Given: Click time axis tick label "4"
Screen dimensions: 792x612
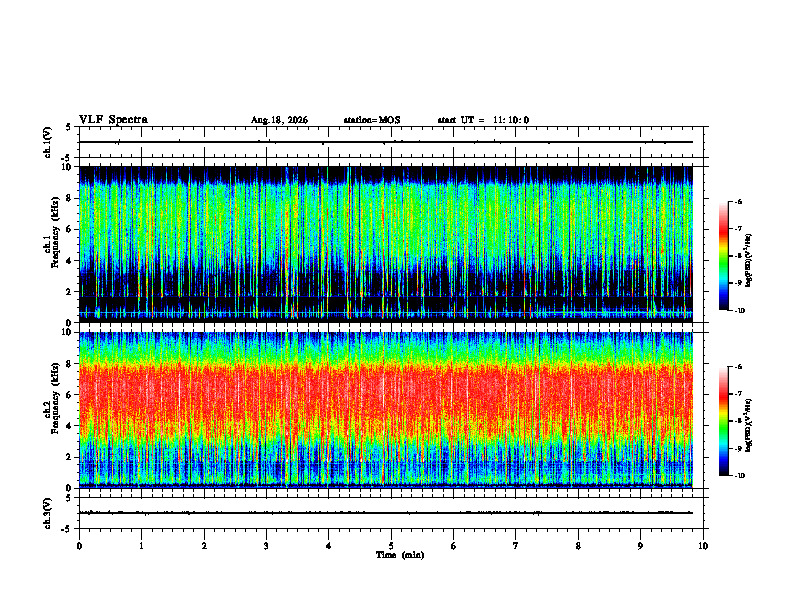Looking at the screenshot, I should [328, 546].
